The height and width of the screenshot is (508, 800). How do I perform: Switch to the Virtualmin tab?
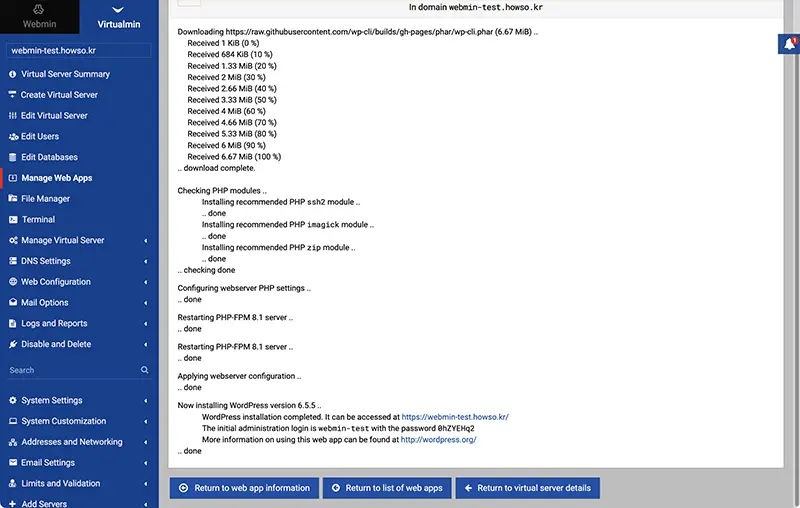point(119,17)
